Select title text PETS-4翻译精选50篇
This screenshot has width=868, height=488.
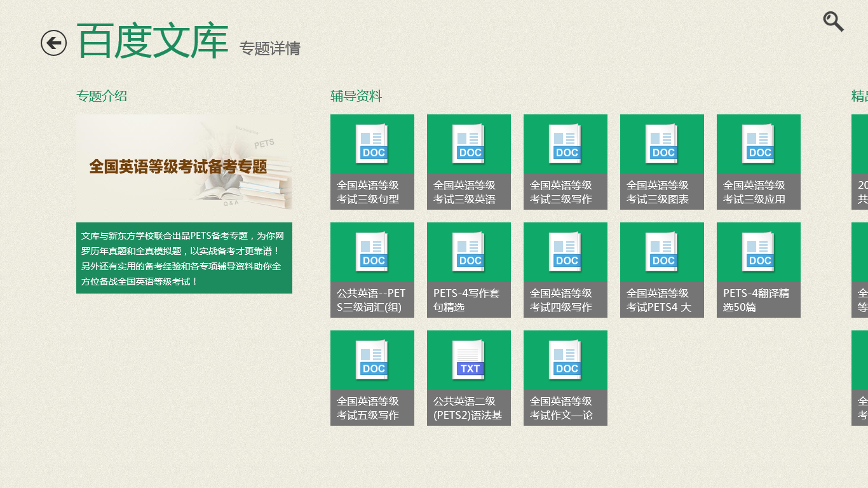(756, 300)
